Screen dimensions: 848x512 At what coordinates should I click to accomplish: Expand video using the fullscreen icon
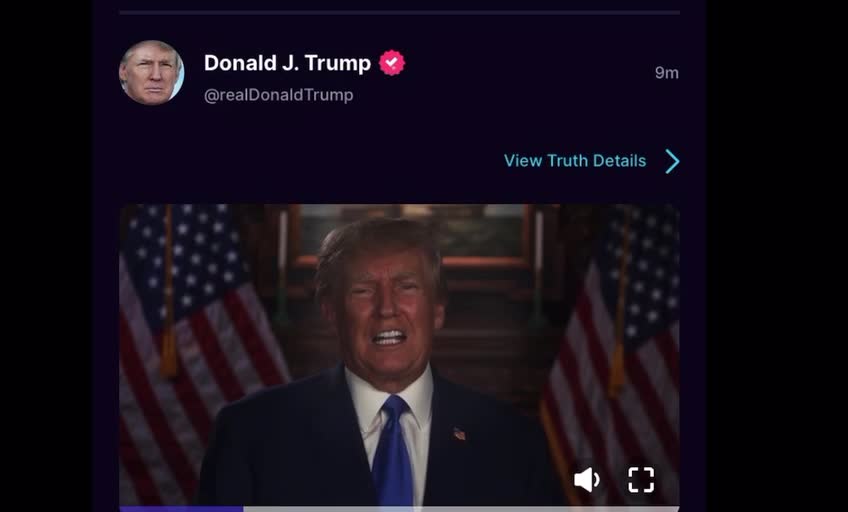(x=641, y=480)
